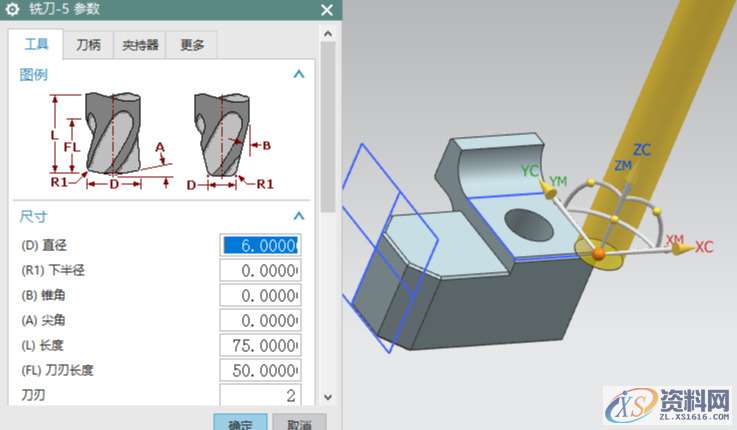Close the 铣刀-5 参数 dialog
The width and height of the screenshot is (737, 430).
click(x=326, y=10)
